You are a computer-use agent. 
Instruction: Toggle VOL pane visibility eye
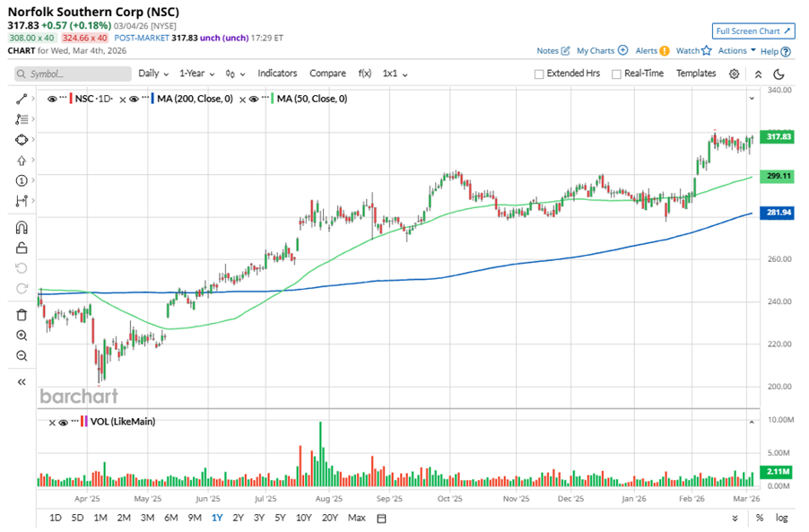click(x=64, y=423)
